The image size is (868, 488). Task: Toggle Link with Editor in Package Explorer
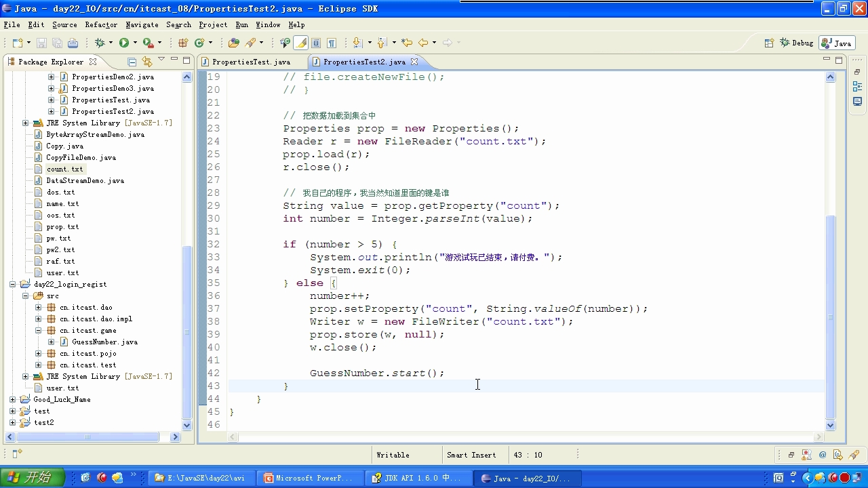(x=147, y=62)
